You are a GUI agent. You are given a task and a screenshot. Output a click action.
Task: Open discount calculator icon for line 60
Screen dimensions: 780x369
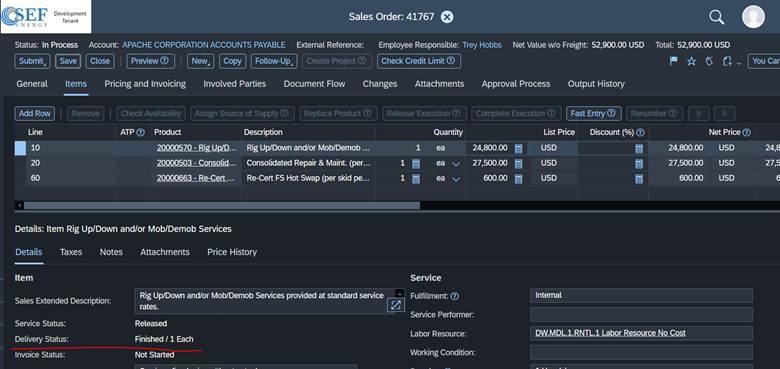639,179
